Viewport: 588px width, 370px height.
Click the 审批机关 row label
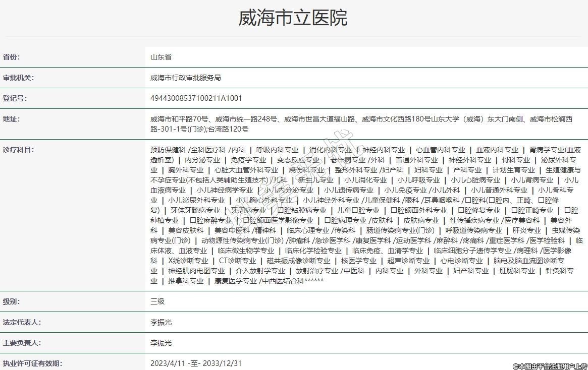[18, 78]
